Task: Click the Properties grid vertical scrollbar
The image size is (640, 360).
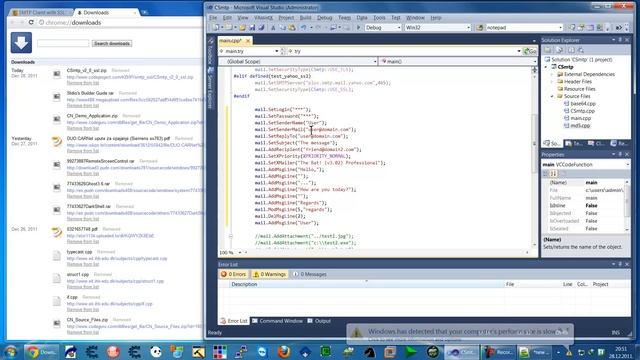Action: point(627,206)
